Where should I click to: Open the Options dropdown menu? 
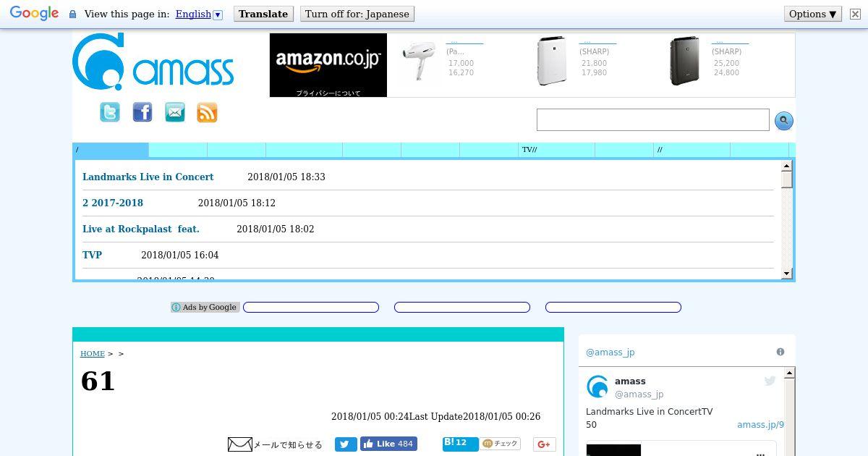813,14
